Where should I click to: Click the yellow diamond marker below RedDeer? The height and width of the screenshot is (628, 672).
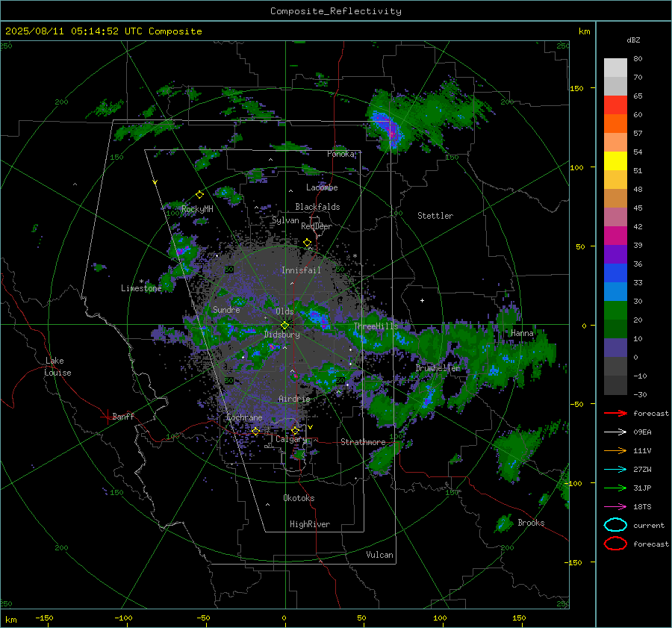[307, 243]
